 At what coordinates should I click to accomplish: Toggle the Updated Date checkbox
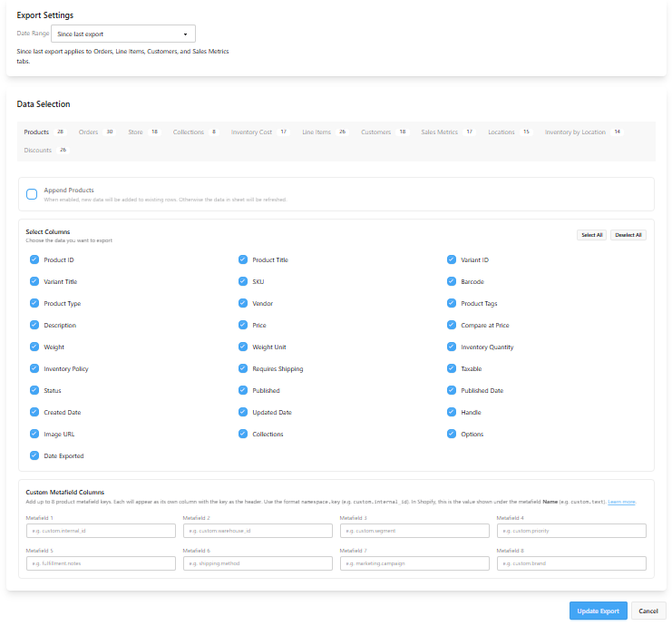[243, 413]
